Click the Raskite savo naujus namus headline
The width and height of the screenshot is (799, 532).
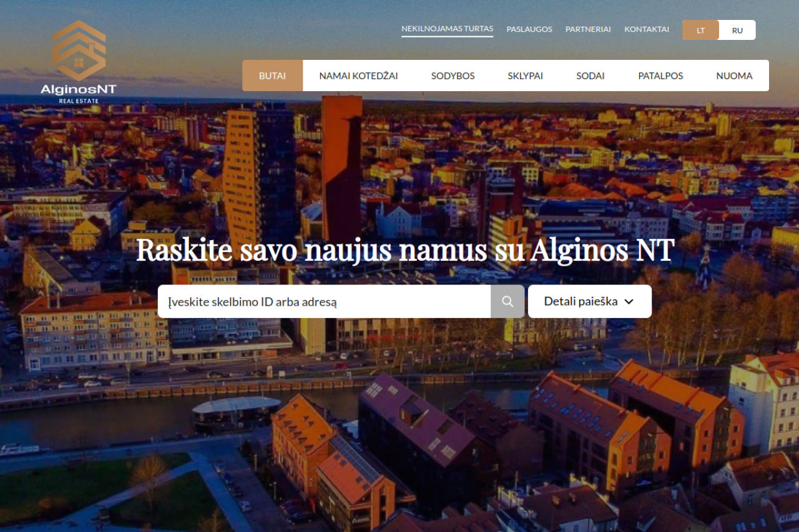[405, 250]
